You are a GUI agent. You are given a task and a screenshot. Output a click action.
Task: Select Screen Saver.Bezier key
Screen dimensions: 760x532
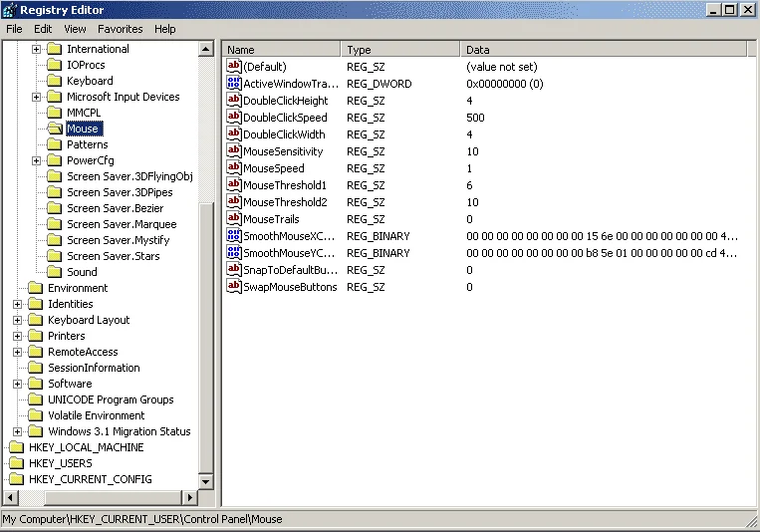pyautogui.click(x=116, y=208)
